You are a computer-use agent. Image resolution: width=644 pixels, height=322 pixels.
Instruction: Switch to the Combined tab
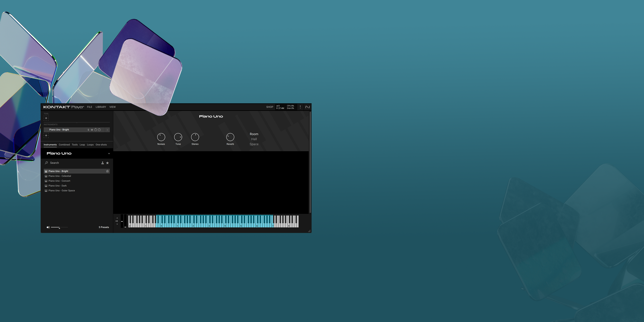[x=64, y=145]
